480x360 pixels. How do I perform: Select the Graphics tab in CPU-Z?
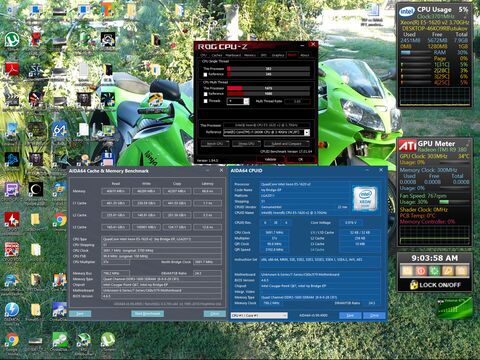(278, 55)
